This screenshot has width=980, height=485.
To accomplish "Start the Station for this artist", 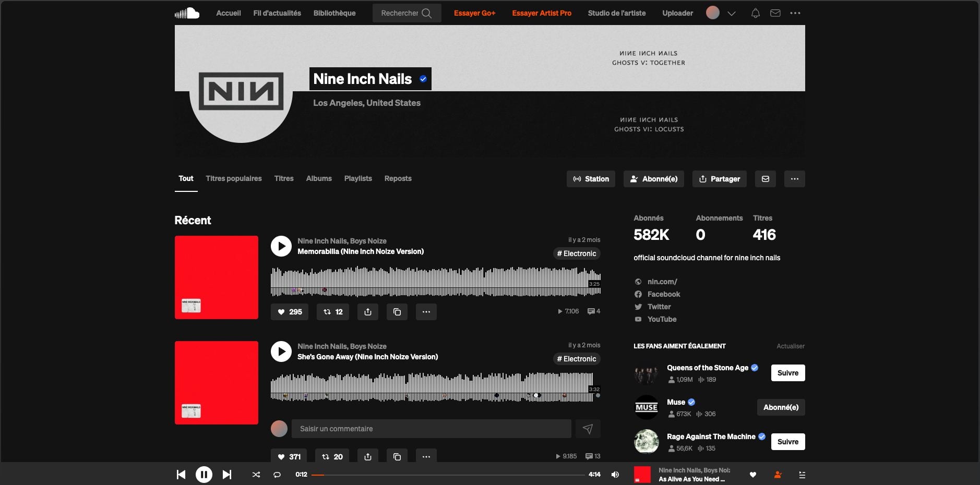I will click(591, 179).
